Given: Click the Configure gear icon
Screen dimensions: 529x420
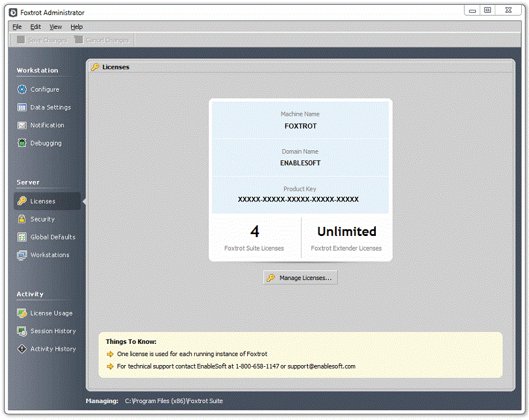Looking at the screenshot, I should tap(22, 89).
